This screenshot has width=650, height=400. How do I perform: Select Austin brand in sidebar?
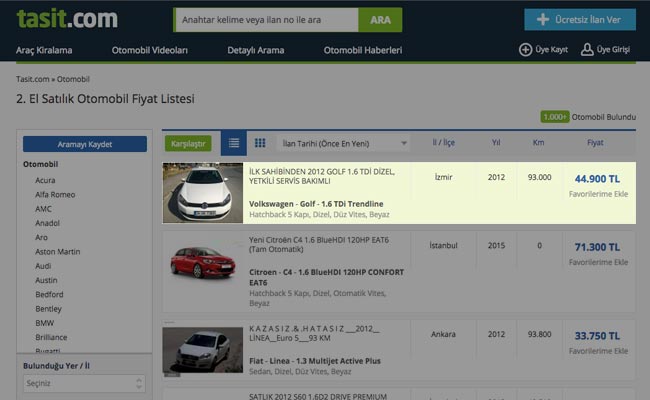click(46, 280)
